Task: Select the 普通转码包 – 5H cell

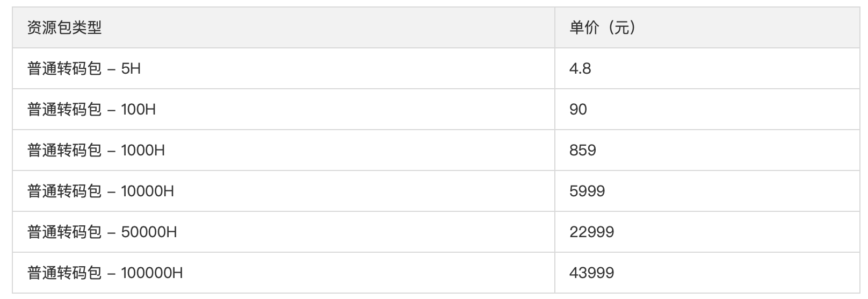Action: (84, 68)
